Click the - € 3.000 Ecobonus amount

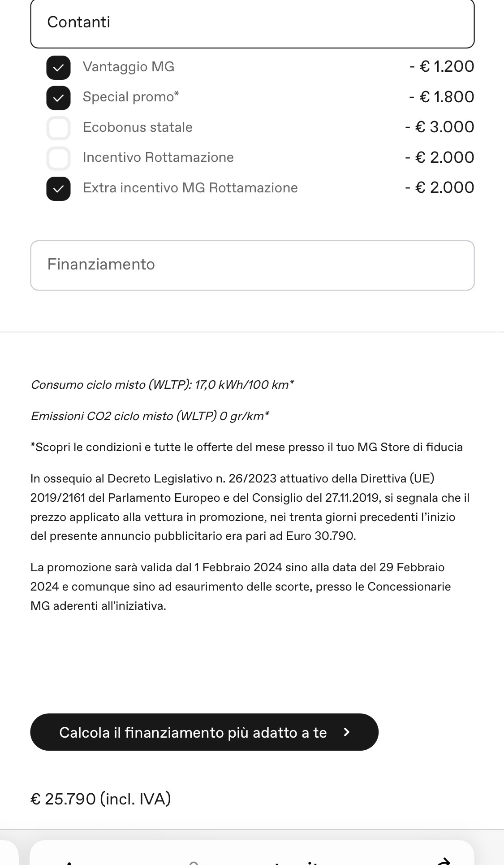pyautogui.click(x=439, y=127)
